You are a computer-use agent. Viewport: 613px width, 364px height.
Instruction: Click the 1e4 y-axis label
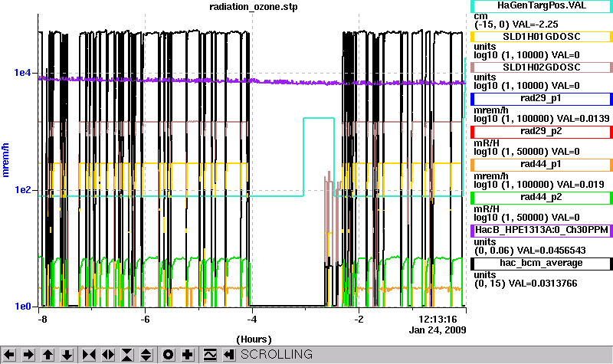click(22, 73)
